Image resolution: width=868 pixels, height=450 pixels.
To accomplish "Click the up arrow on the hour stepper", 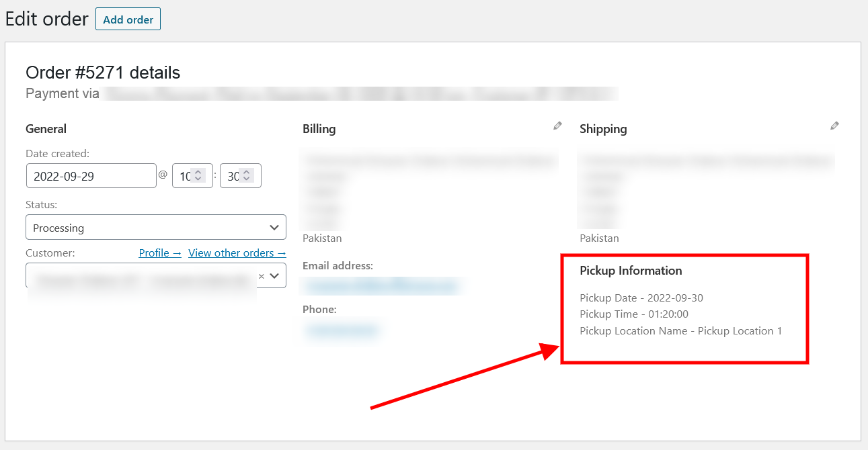I will [198, 171].
